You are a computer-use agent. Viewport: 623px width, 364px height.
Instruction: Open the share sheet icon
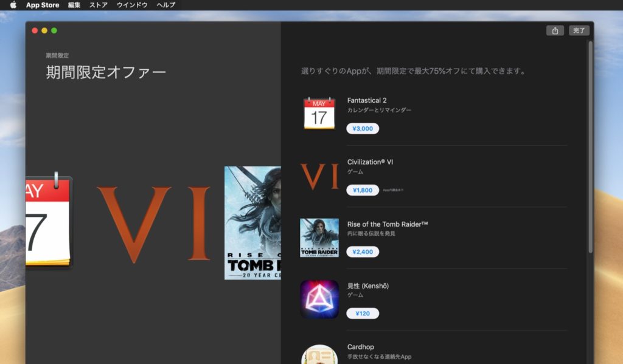[554, 30]
